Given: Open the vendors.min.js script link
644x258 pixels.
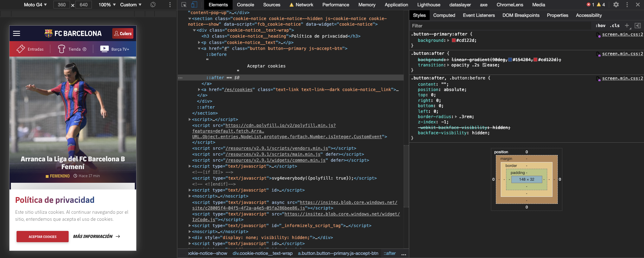Looking at the screenshot, I should click(277, 148).
